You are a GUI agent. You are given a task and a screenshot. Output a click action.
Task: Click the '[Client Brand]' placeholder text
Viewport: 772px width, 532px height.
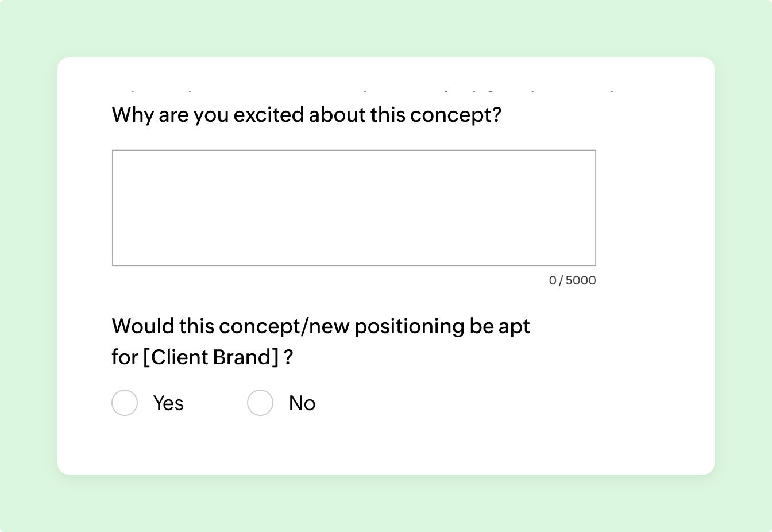[x=211, y=357]
